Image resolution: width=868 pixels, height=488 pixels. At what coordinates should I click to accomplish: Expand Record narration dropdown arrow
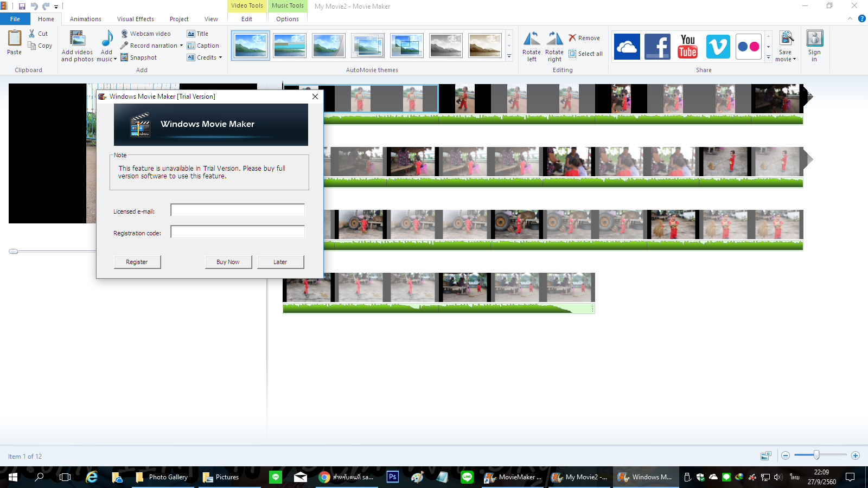[x=181, y=46]
